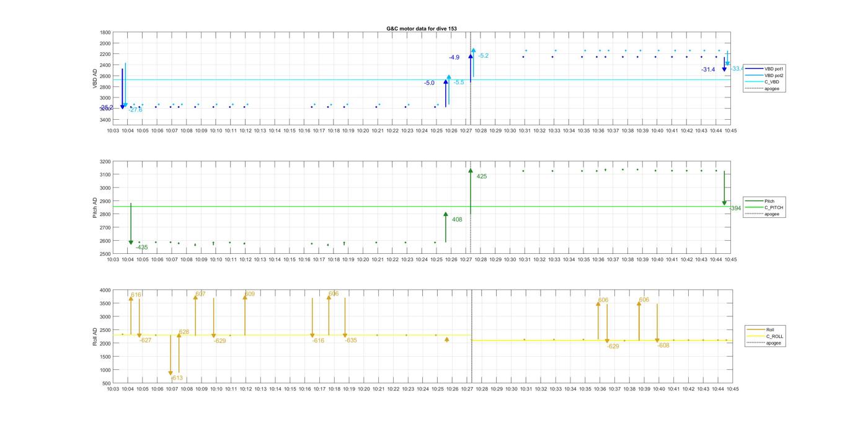Click the "-608" value label in Roll plot
This screenshot has height=430, width=868.
[x=663, y=346]
